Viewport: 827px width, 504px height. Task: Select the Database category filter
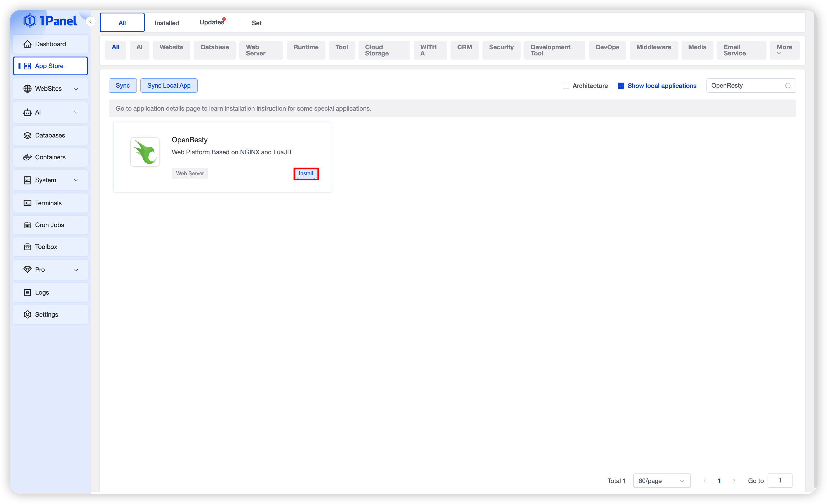214,47
